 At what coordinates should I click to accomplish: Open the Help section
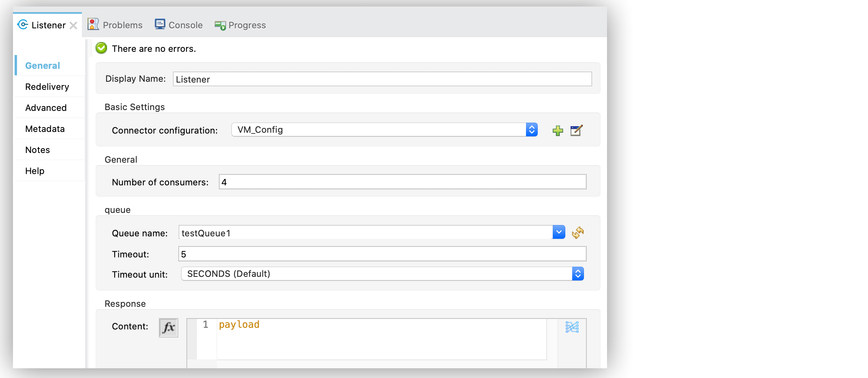[x=34, y=170]
